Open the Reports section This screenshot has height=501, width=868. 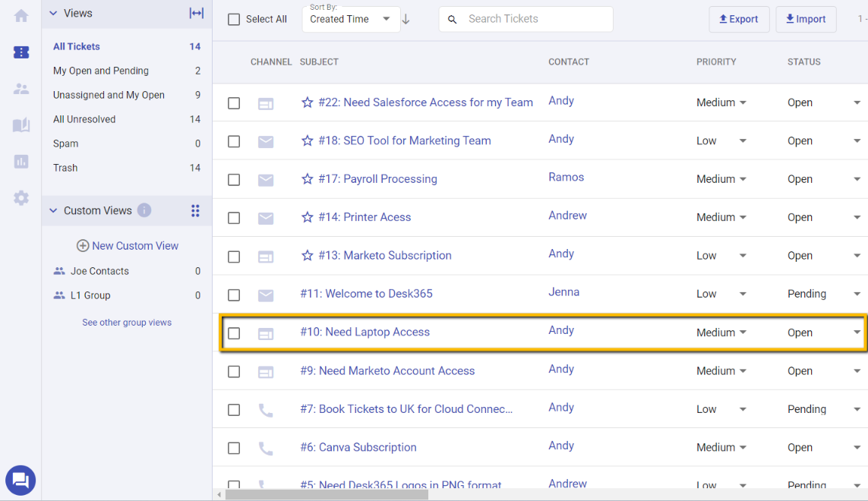pyautogui.click(x=21, y=161)
